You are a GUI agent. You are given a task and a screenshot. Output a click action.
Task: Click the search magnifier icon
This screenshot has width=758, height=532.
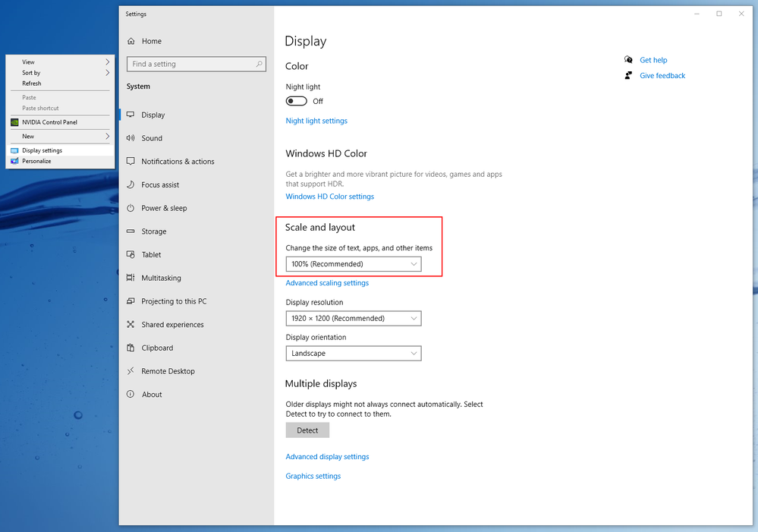pyautogui.click(x=259, y=64)
